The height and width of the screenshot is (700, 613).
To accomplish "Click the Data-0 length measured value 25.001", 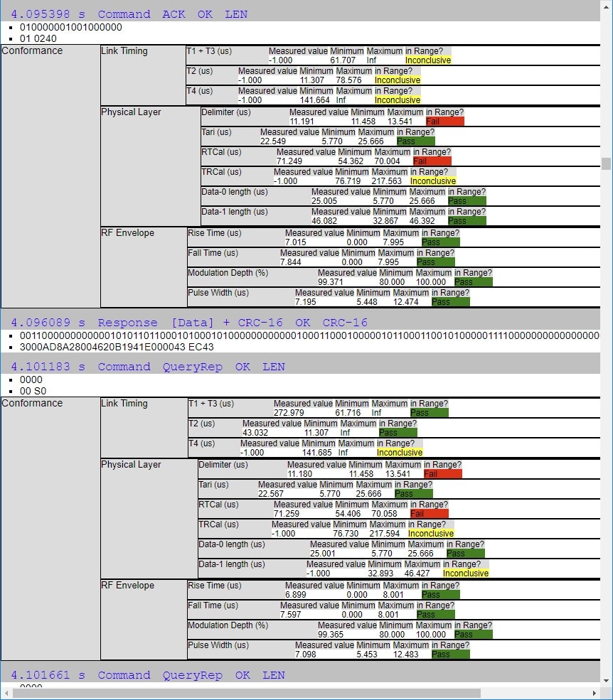I will [x=322, y=554].
